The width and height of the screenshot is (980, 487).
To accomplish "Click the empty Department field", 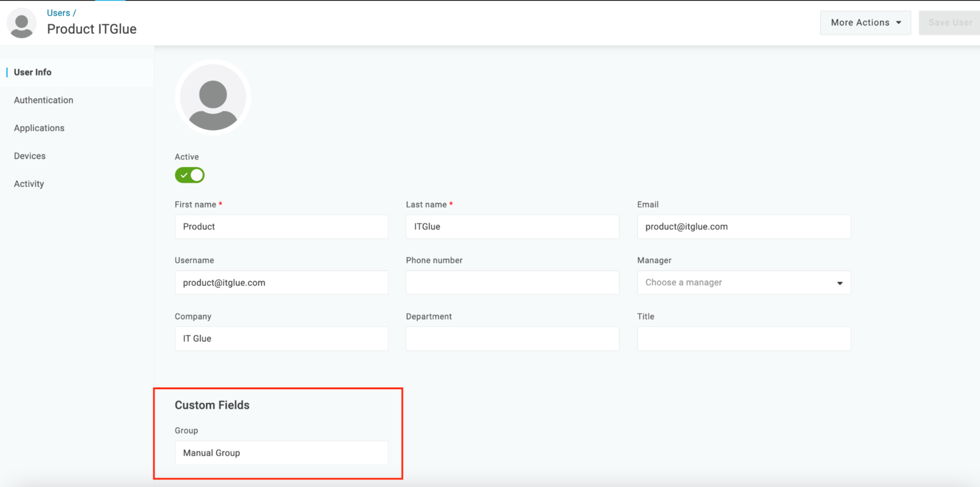I will (x=513, y=338).
